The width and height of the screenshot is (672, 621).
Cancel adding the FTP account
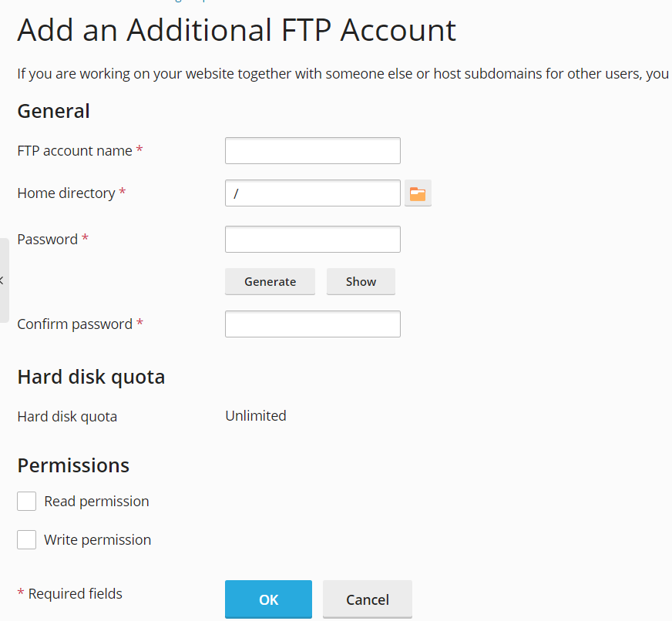point(367,599)
